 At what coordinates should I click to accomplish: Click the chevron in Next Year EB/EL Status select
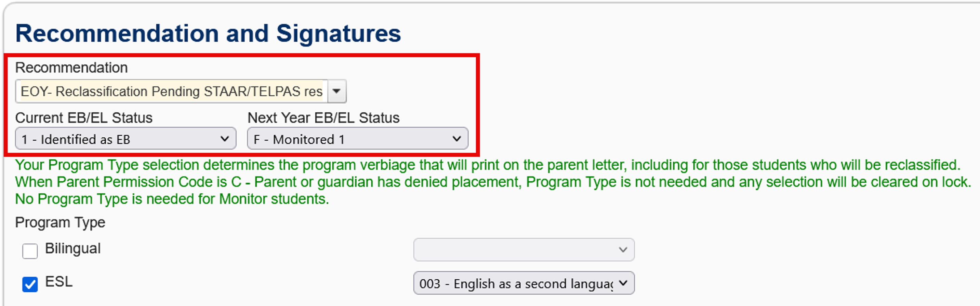(456, 139)
